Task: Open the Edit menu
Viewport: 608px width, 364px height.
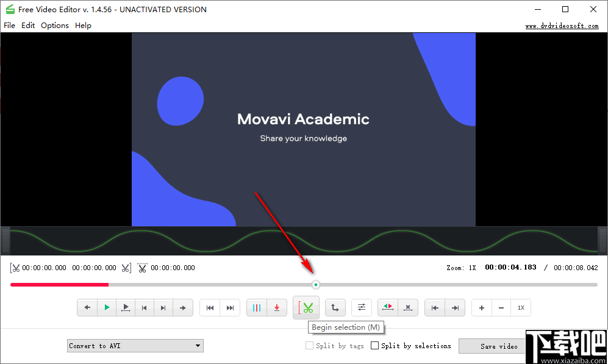Action: [x=28, y=25]
